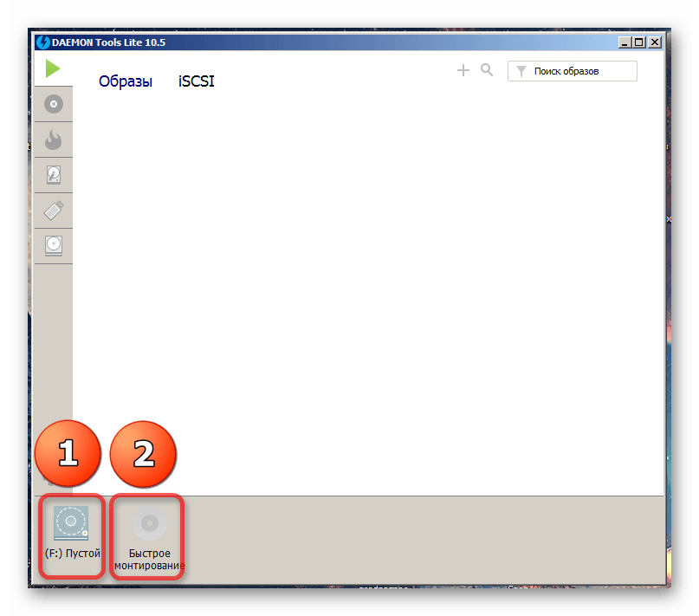Close the DAEMON Tools Lite window
The height and width of the screenshot is (616, 699).
pos(655,42)
